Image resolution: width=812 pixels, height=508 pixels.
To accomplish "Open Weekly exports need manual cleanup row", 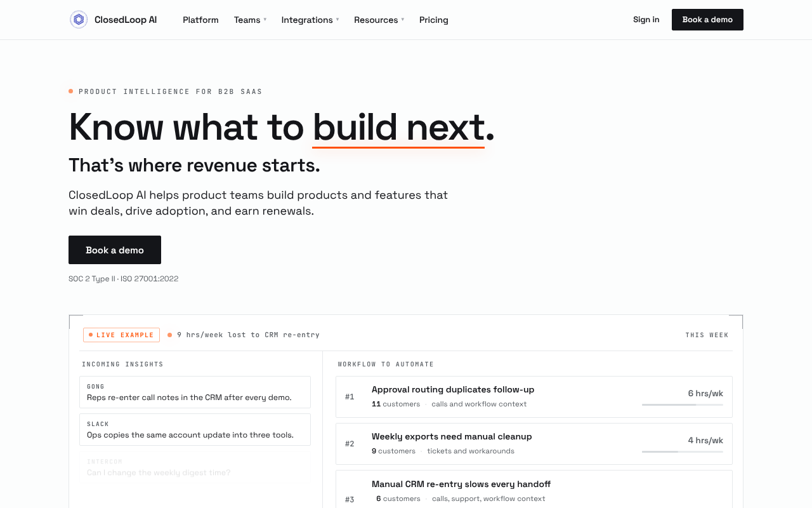I will click(x=534, y=444).
